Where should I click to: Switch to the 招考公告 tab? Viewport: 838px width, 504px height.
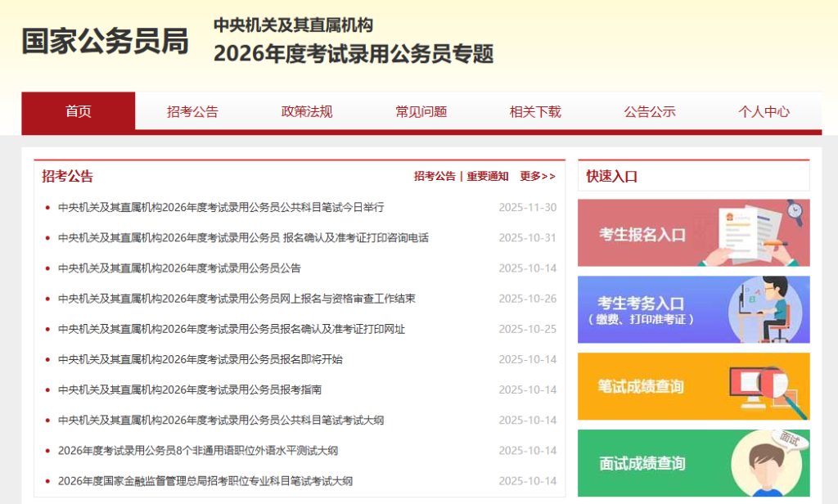coord(192,112)
